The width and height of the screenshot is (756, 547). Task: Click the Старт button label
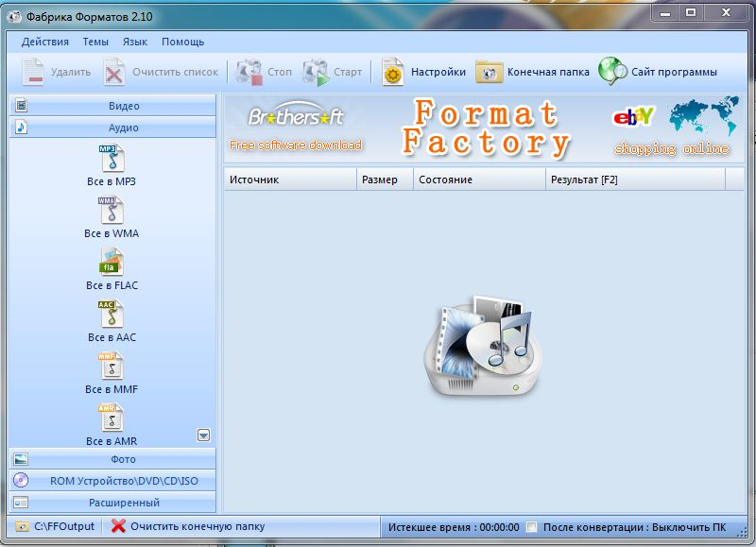(348, 73)
